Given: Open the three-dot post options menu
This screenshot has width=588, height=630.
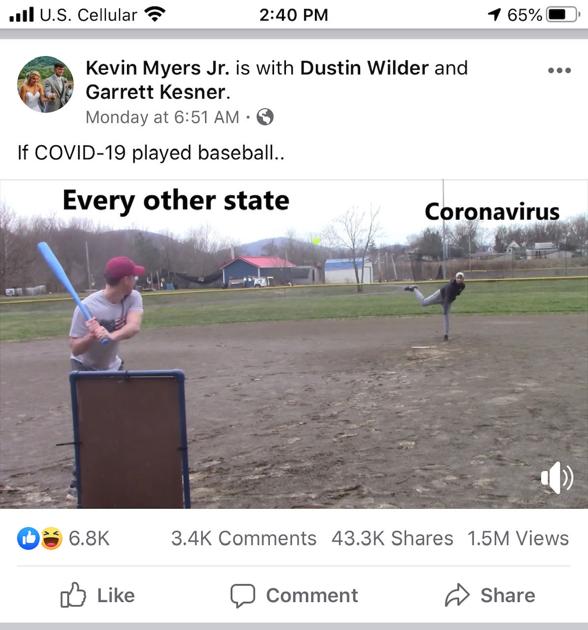Looking at the screenshot, I should 559,70.
